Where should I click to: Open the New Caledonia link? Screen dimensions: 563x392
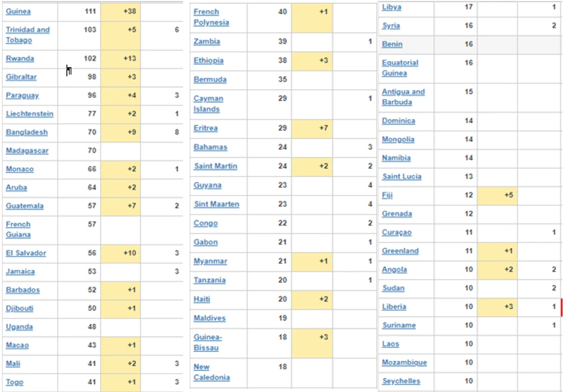pyautogui.click(x=211, y=372)
